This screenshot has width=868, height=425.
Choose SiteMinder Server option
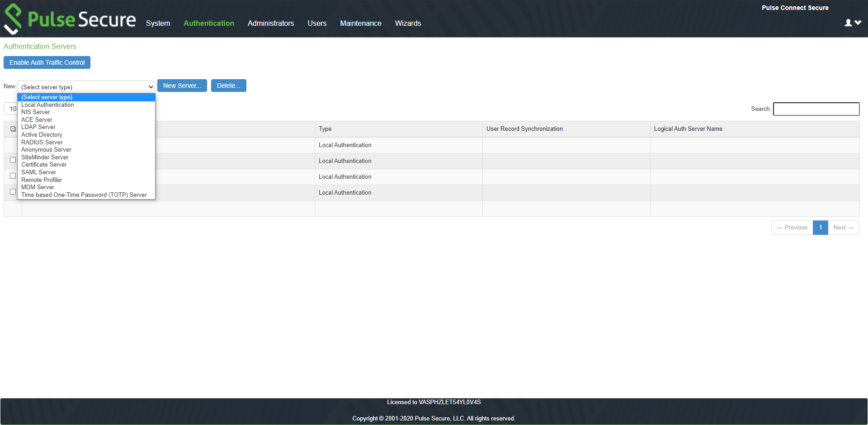(86, 157)
